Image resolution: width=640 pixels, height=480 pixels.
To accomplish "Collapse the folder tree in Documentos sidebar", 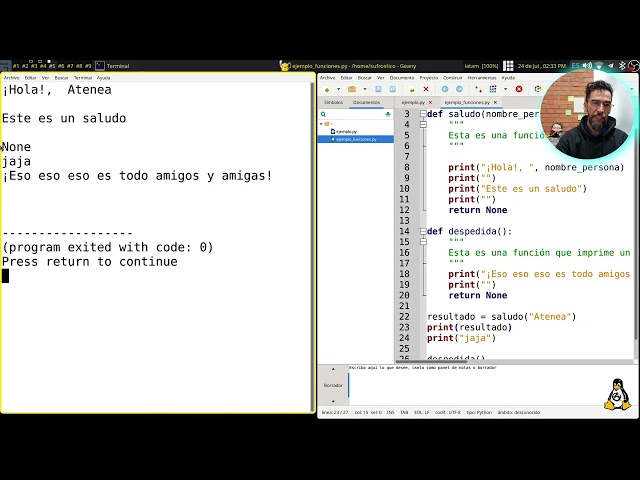I will (x=321, y=124).
